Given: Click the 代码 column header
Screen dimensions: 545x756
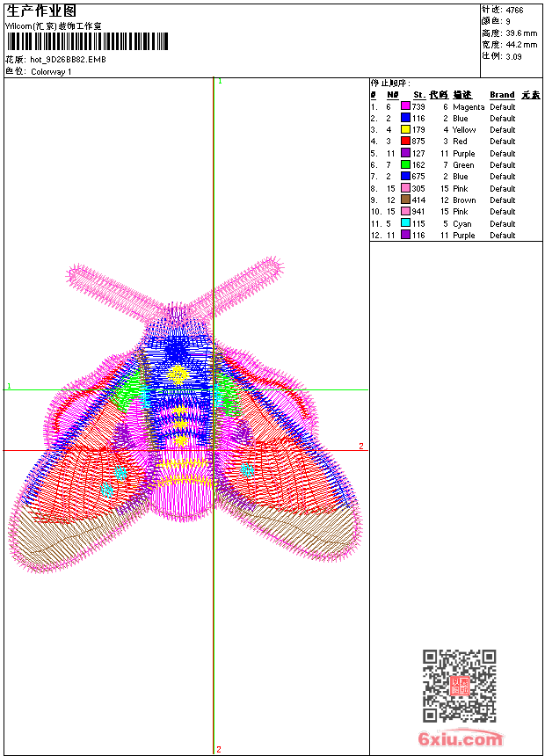Looking at the screenshot, I should [x=439, y=95].
